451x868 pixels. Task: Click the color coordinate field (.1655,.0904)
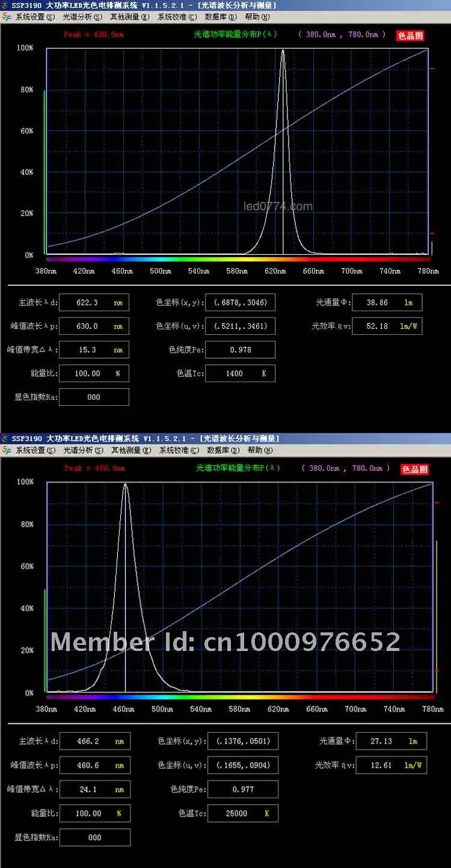coord(243,765)
